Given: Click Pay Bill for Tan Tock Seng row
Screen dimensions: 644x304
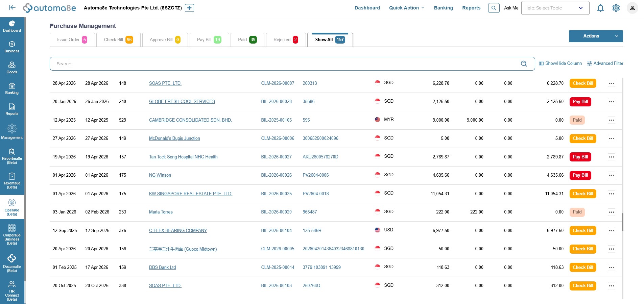Looking at the screenshot, I should click(x=580, y=157).
